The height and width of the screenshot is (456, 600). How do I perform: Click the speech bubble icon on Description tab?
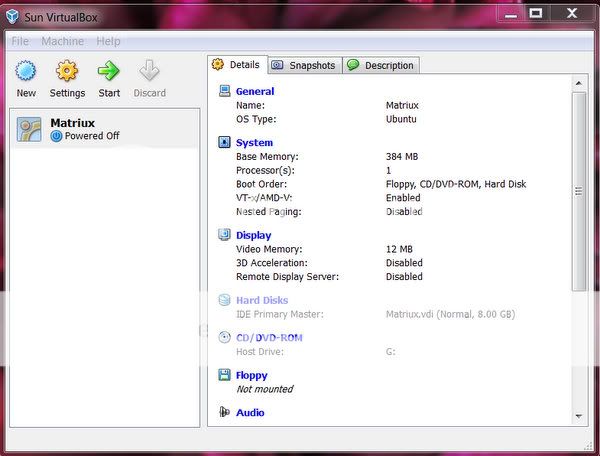tap(353, 65)
